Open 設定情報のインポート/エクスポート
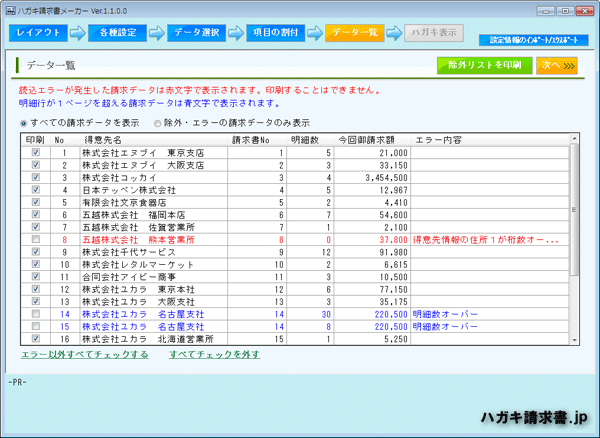600x438 pixels. 534,40
